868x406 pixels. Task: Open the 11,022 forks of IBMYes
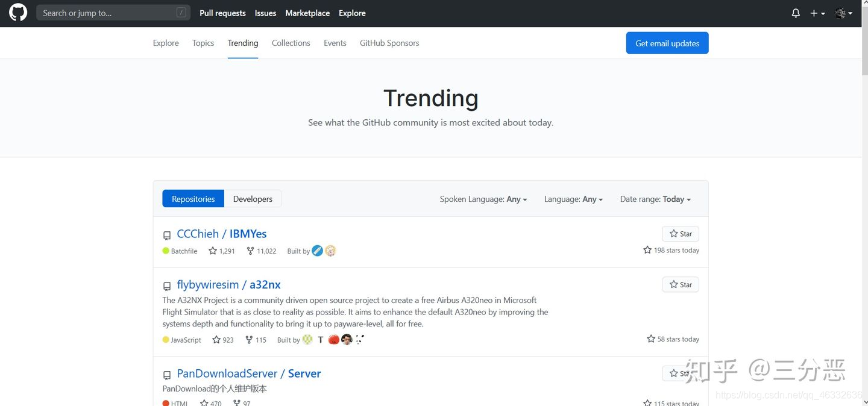(262, 251)
